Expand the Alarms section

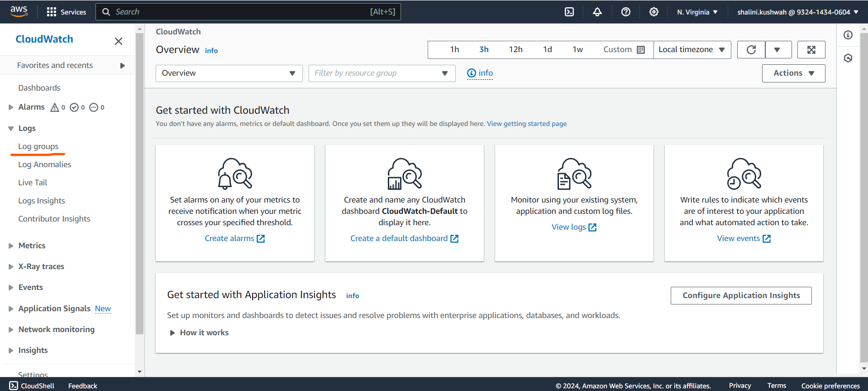(11, 107)
